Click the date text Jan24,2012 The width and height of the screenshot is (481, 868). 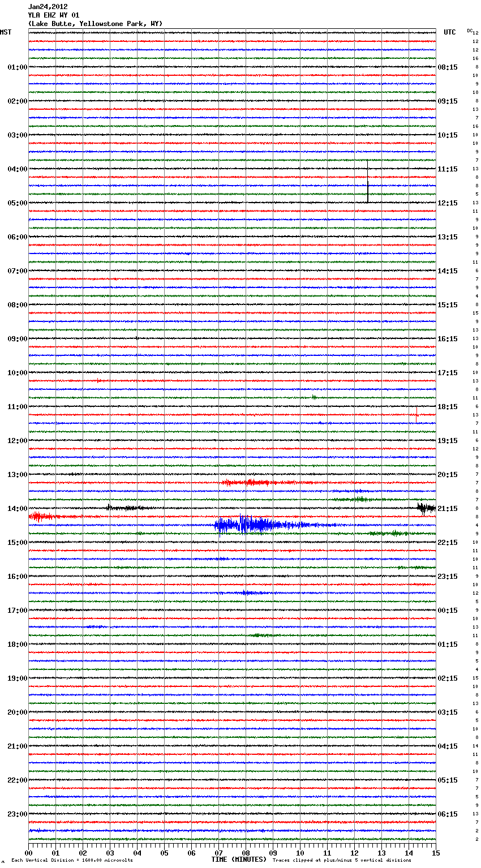tap(48, 7)
